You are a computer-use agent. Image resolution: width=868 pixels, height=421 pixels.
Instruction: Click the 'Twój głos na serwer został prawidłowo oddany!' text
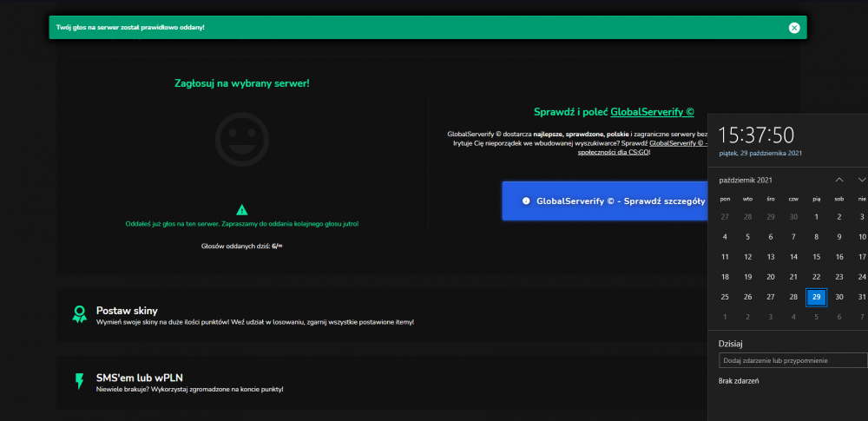coord(130,27)
